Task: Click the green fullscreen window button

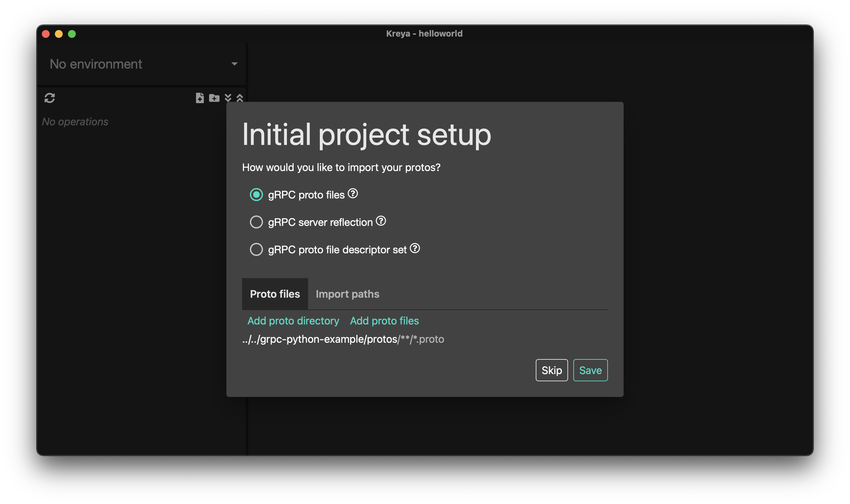Action: pos(72,34)
